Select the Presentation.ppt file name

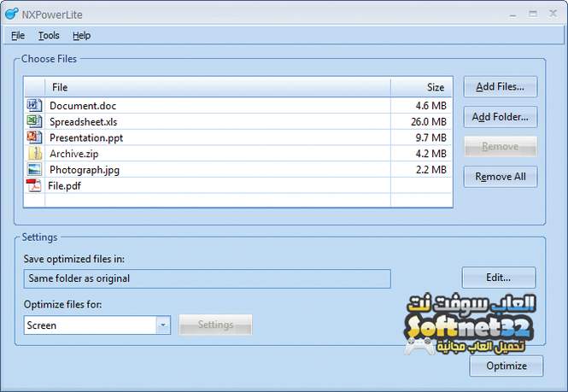click(x=86, y=137)
